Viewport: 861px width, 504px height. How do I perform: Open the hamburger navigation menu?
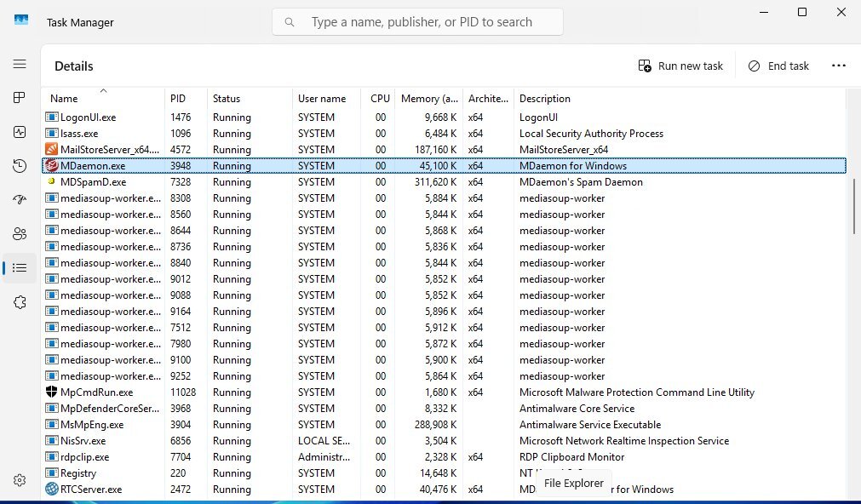tap(20, 64)
